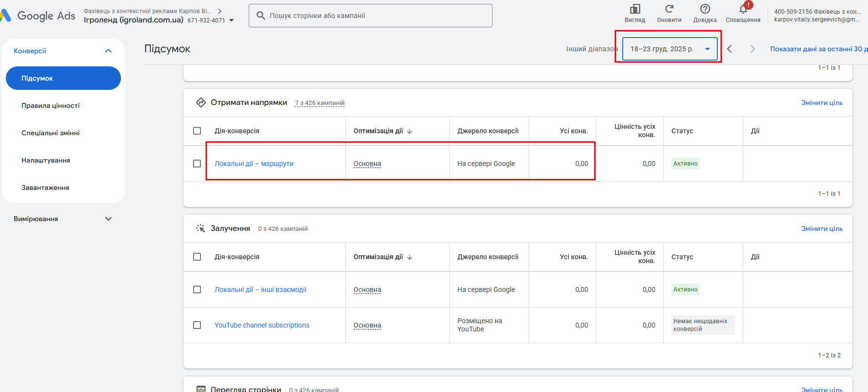Sort by Оптимізація дії arrow in Залучення table
This screenshot has height=392, width=868.
pos(410,257)
